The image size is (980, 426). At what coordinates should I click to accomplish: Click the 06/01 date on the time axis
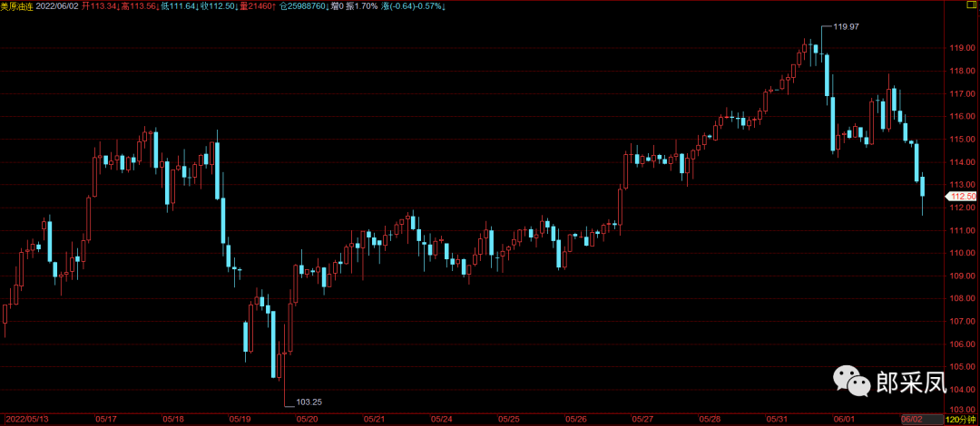(x=845, y=420)
